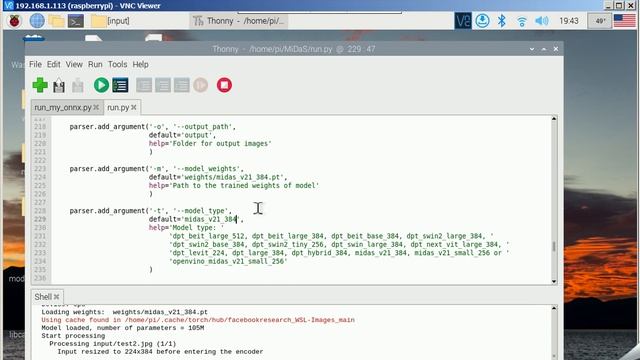This screenshot has width=640, height=360.
Task: Click 'Input resized to 224x384' shell line
Action: (160, 351)
